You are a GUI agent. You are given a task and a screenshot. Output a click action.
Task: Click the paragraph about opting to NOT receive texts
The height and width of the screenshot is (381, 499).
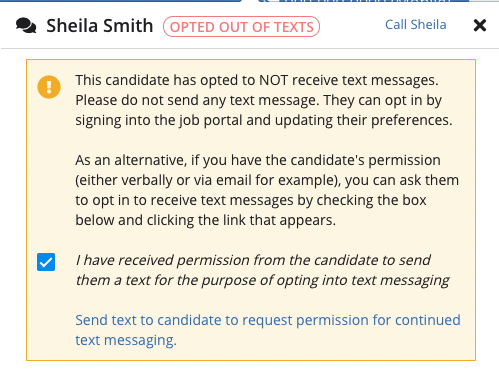pos(264,100)
